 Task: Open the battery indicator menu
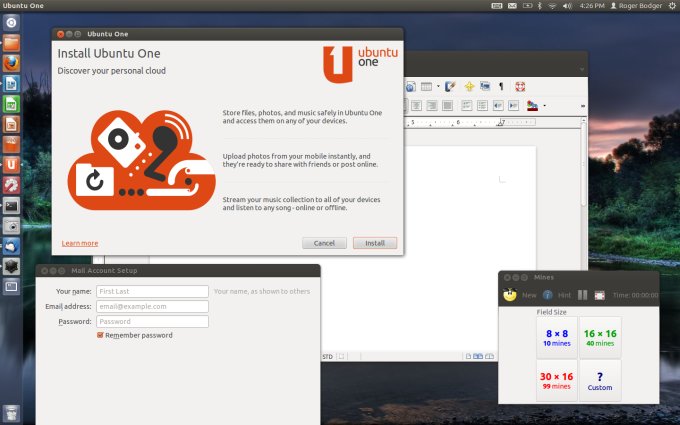click(527, 6)
